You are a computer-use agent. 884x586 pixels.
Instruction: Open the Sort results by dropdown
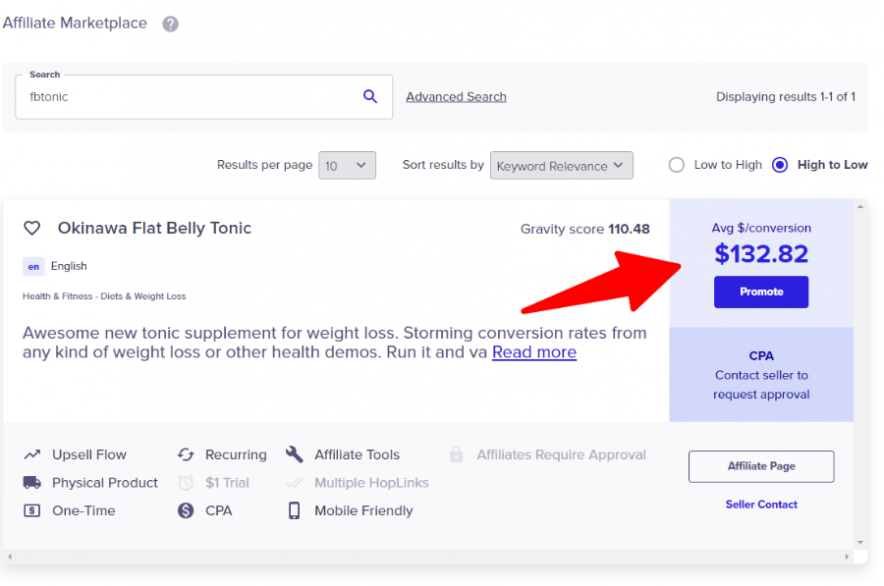tap(561, 166)
